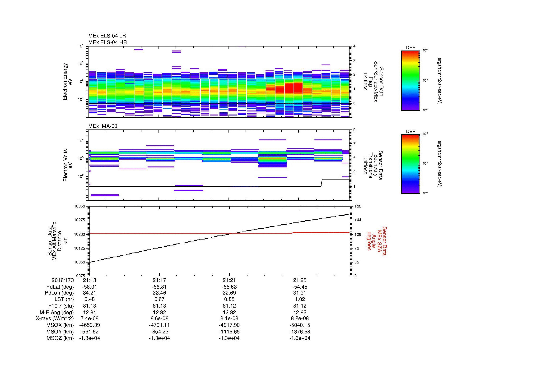This screenshot has height=392, width=555.
Task: Click the MSOY value -1115.65
Action: pos(229,332)
